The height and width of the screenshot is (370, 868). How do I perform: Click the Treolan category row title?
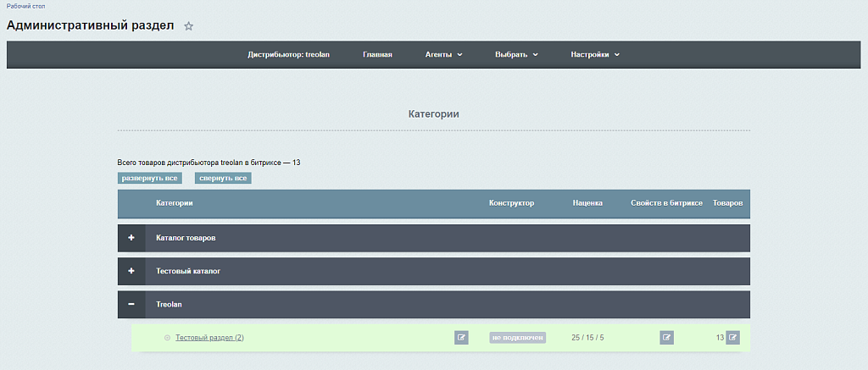click(x=170, y=304)
